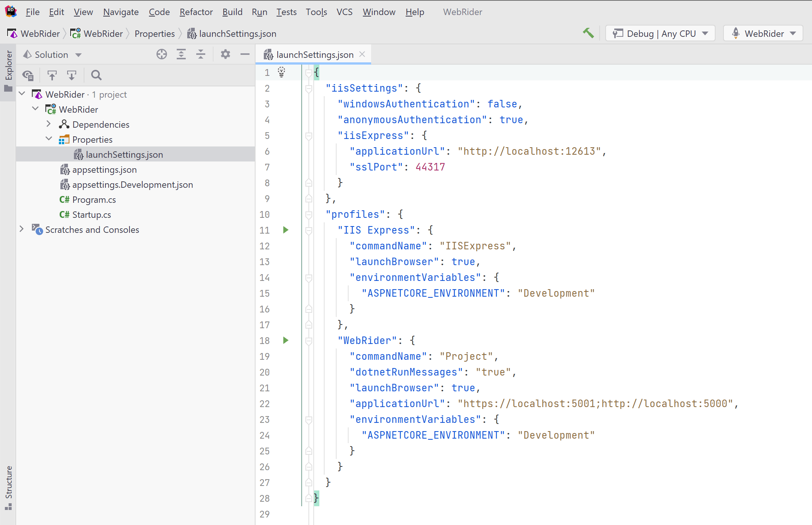This screenshot has height=525, width=812.
Task: Open Solution view options with gear icon
Action: point(225,54)
